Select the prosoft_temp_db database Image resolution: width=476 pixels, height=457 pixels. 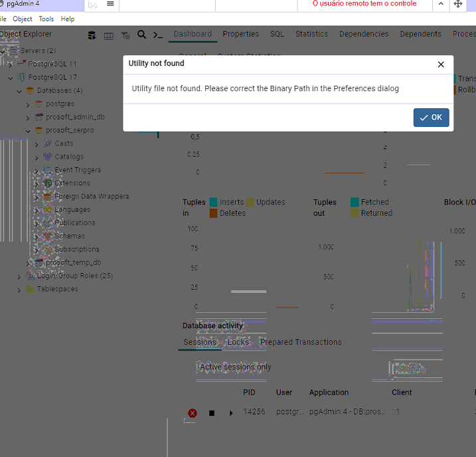coord(74,262)
